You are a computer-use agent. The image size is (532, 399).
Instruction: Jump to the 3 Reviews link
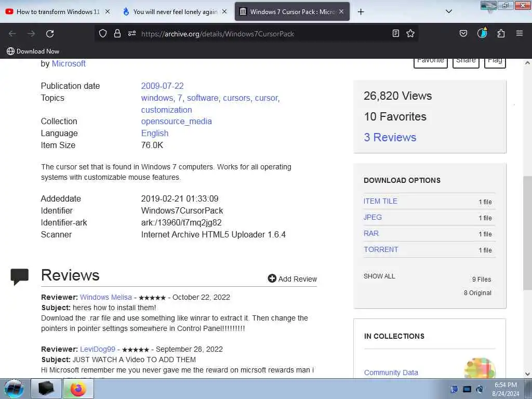(390, 137)
